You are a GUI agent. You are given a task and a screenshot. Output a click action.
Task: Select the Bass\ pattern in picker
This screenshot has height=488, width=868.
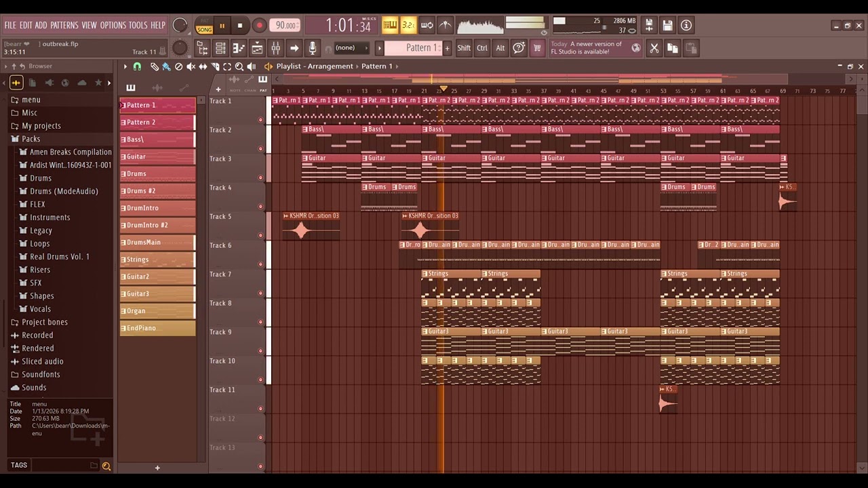pos(157,140)
